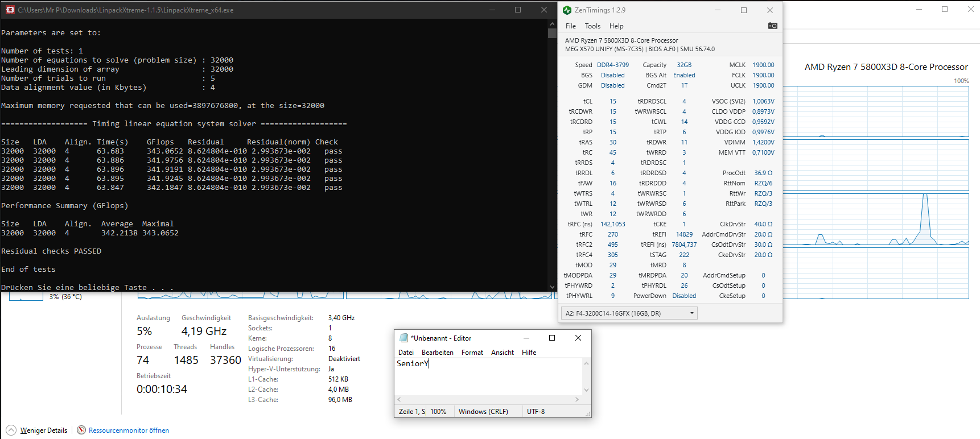Click the 3% (36 °C) CPU thumbnail label

tap(65, 297)
